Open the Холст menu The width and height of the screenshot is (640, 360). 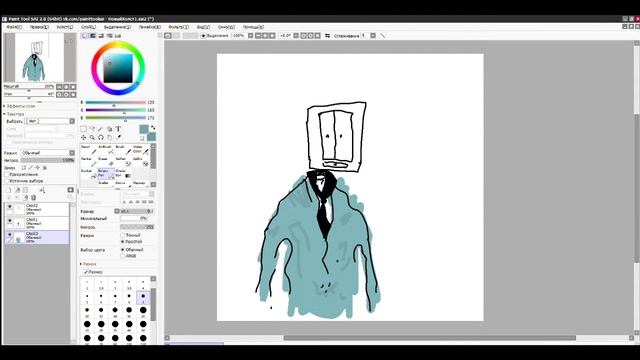64,27
